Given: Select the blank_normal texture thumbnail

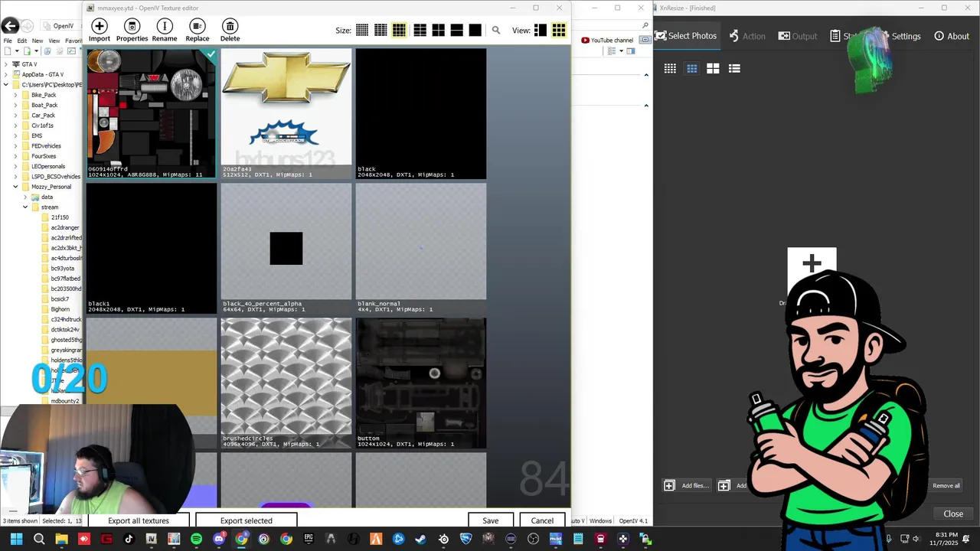Looking at the screenshot, I should (421, 248).
